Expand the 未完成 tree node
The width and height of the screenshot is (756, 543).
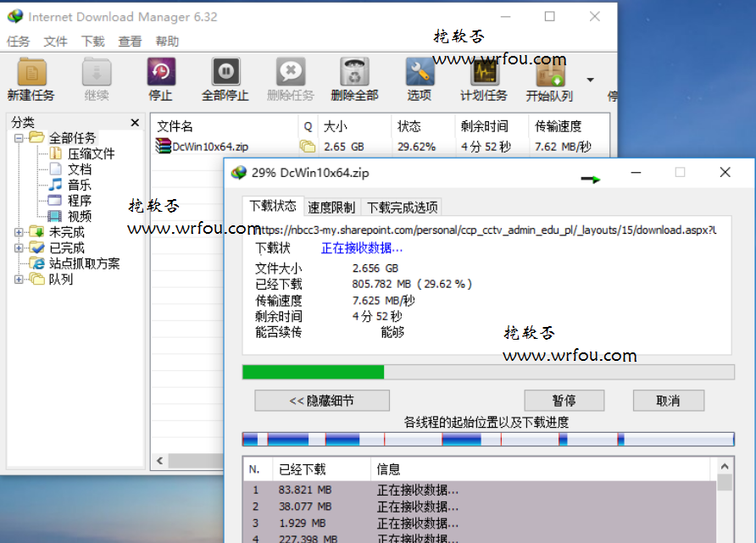point(19,232)
